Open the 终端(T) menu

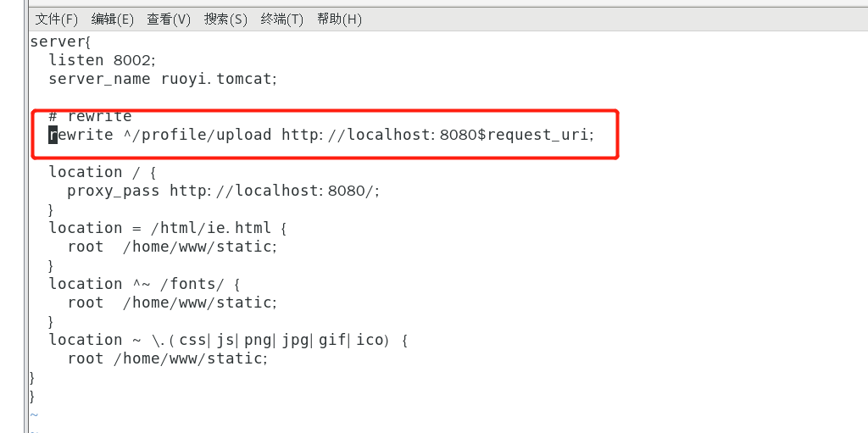click(x=281, y=19)
